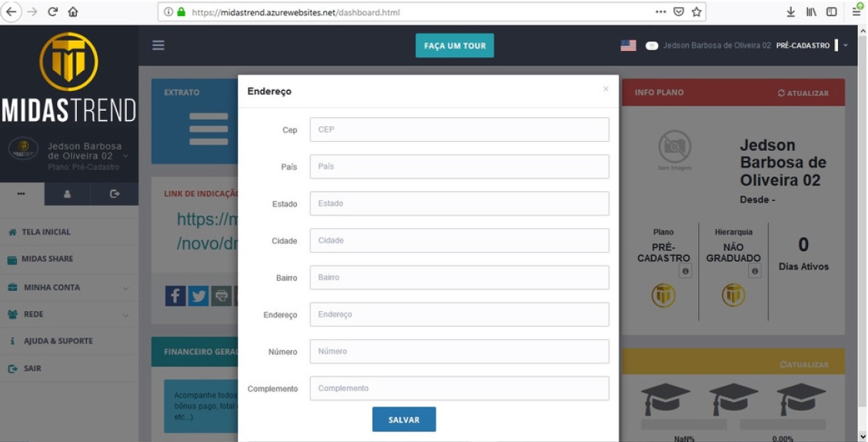Expand the sidebar user name dropdown
This screenshot has width=868, height=442.
126,156
